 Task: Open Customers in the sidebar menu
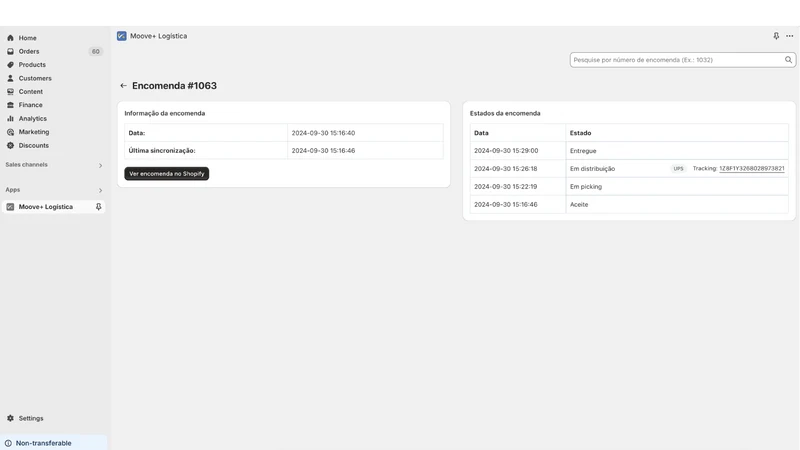[x=35, y=78]
